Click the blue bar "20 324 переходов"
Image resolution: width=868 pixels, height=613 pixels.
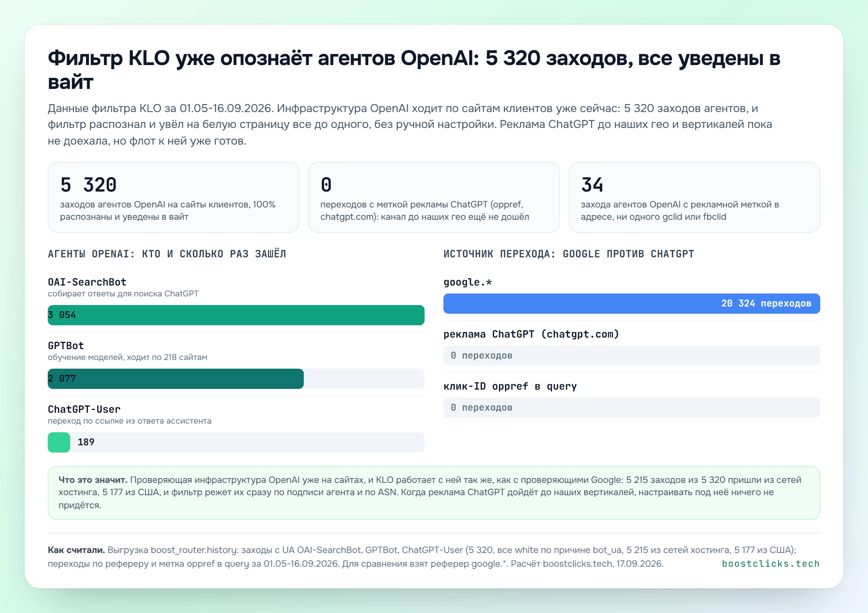pyautogui.click(x=631, y=303)
